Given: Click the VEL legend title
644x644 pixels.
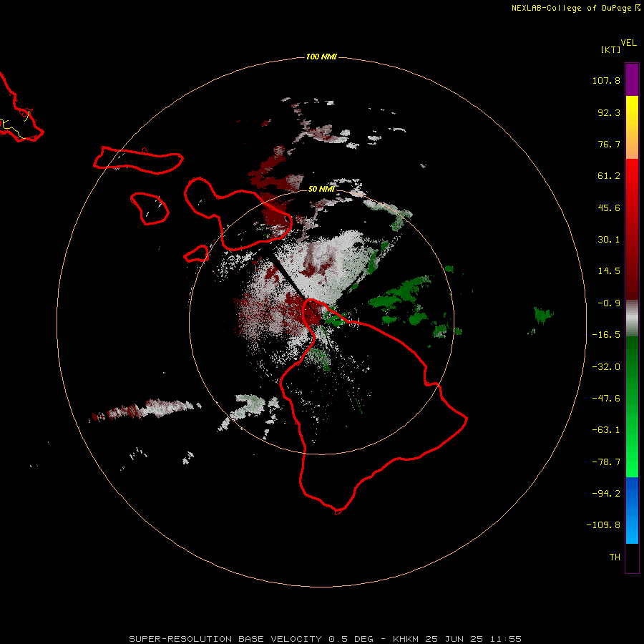Looking at the screenshot, I should (x=628, y=43).
